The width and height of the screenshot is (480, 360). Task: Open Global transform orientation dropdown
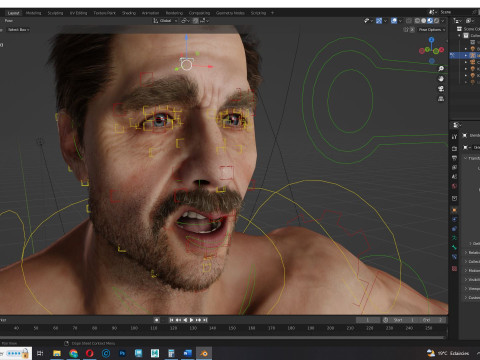click(165, 21)
